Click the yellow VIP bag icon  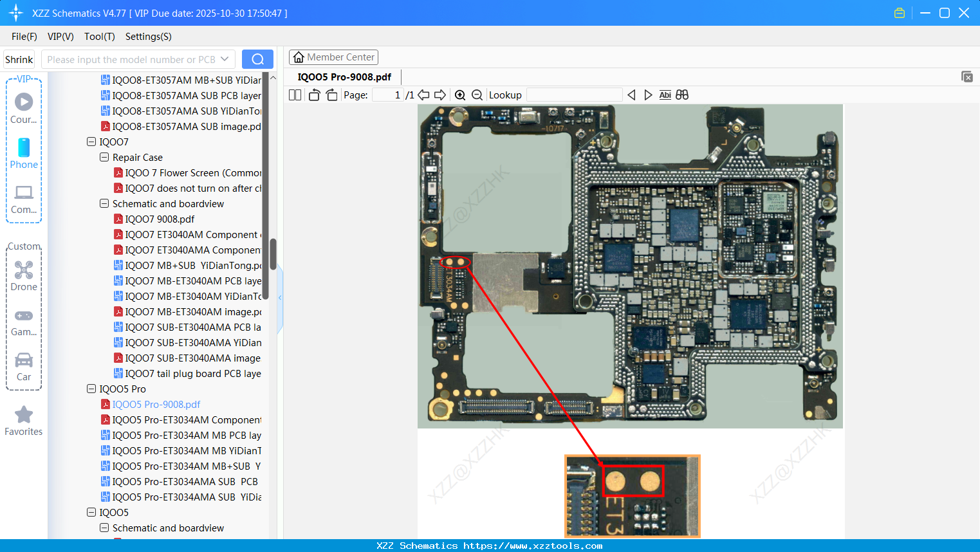[900, 13]
